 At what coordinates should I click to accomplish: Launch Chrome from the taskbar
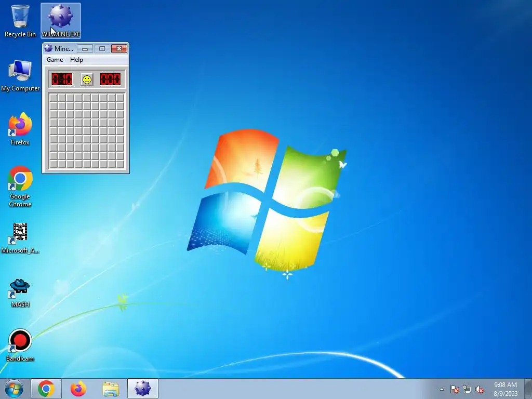pyautogui.click(x=46, y=389)
